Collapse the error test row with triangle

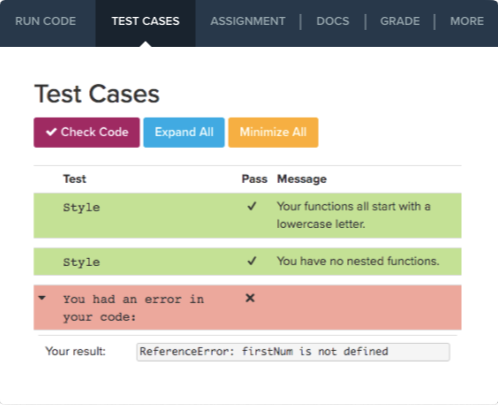42,298
